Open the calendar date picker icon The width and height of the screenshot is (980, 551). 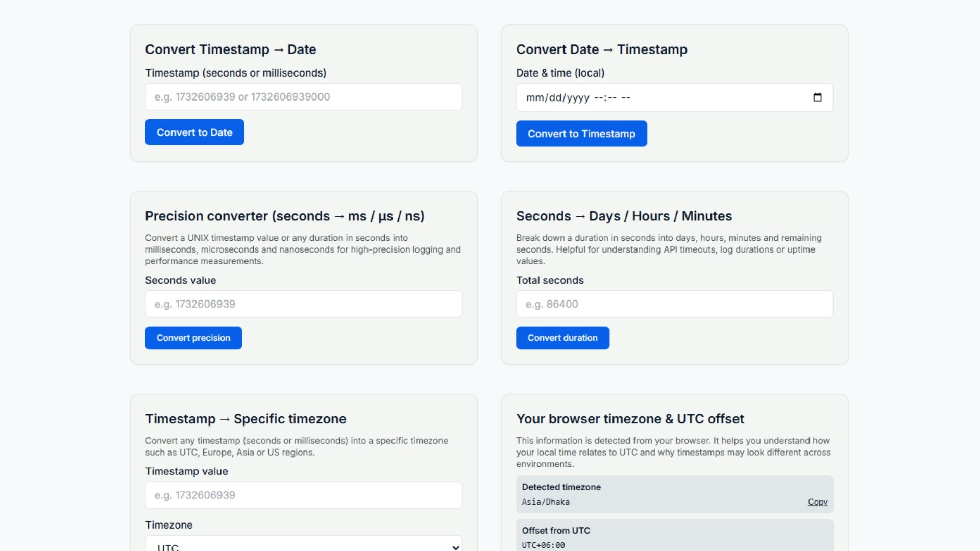[x=817, y=97]
